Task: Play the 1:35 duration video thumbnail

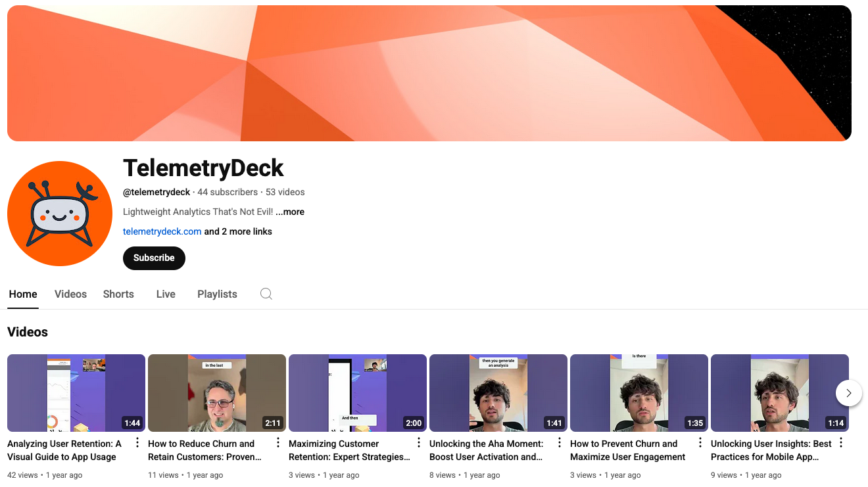Action: pyautogui.click(x=639, y=393)
